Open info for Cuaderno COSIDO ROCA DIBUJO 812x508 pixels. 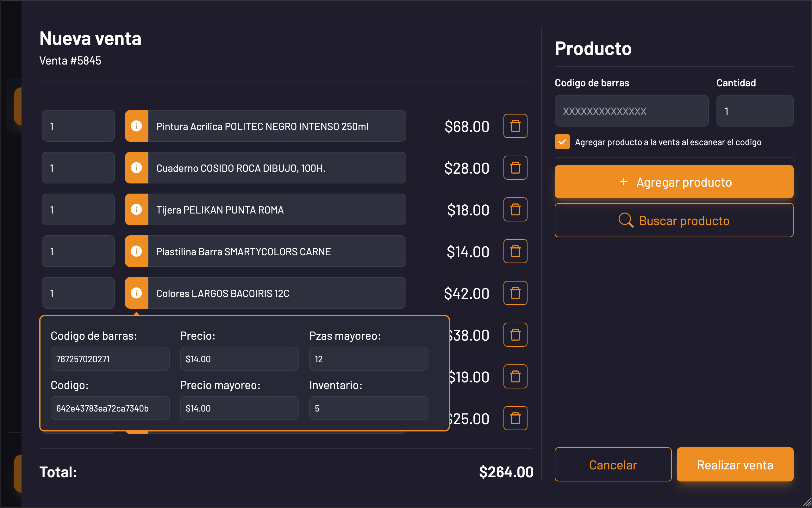pos(136,168)
